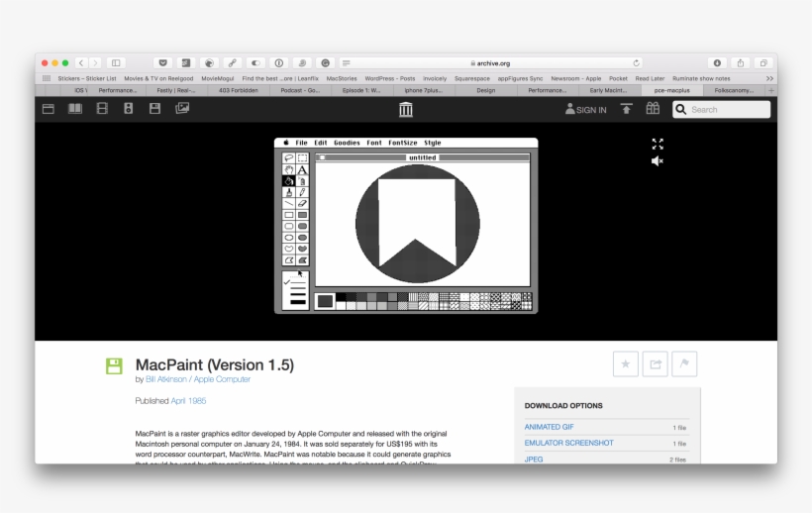
Task: Pick the Grabber hand tool
Action: click(x=289, y=169)
